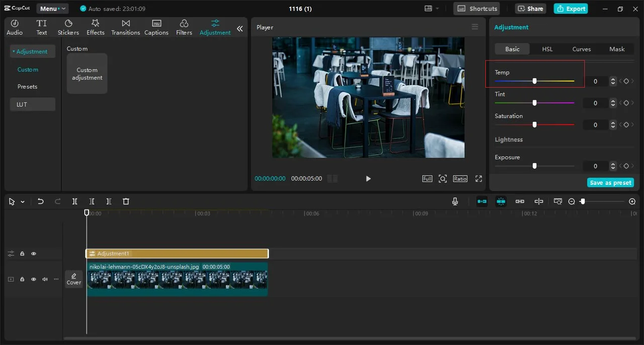The width and height of the screenshot is (644, 345).
Task: Open the Menu dropdown
Action: click(52, 9)
